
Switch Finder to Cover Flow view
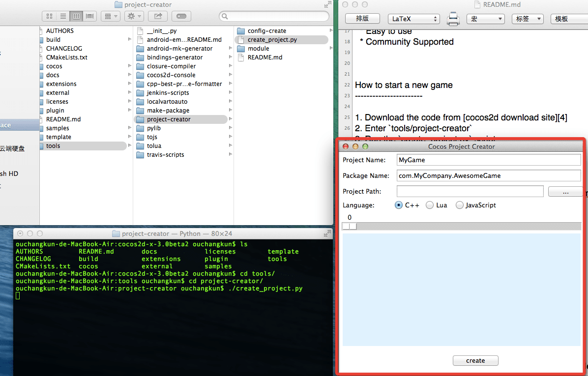(x=90, y=16)
